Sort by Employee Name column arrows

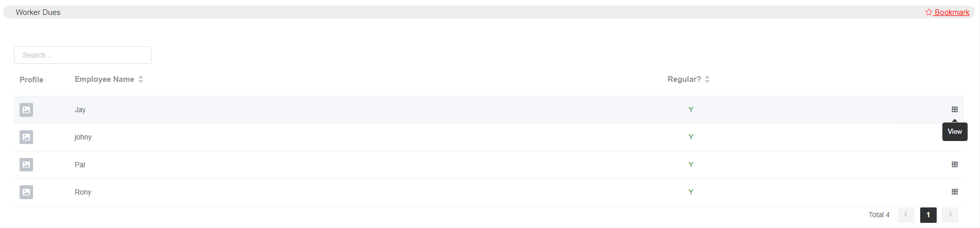[x=141, y=79]
